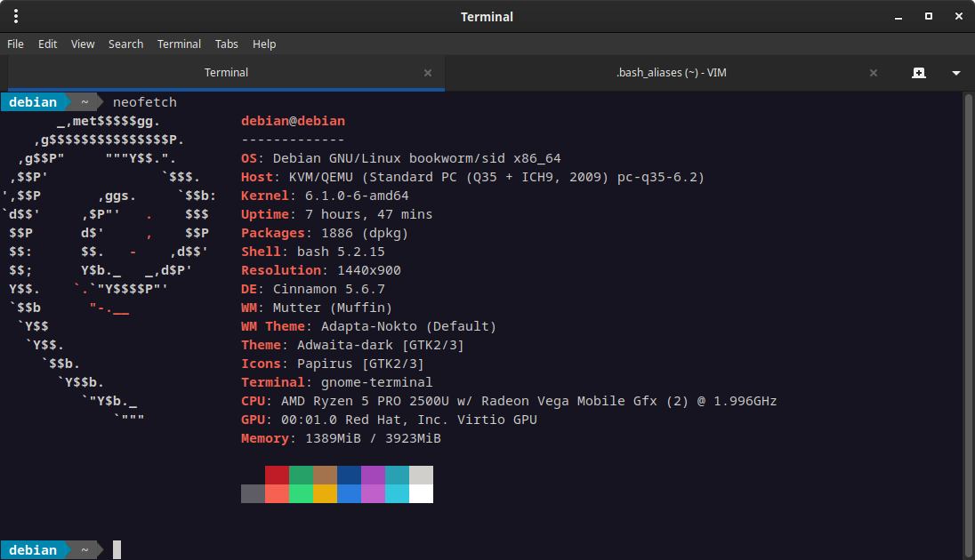975x560 pixels.
Task: Close the Terminal tab
Action: point(428,73)
